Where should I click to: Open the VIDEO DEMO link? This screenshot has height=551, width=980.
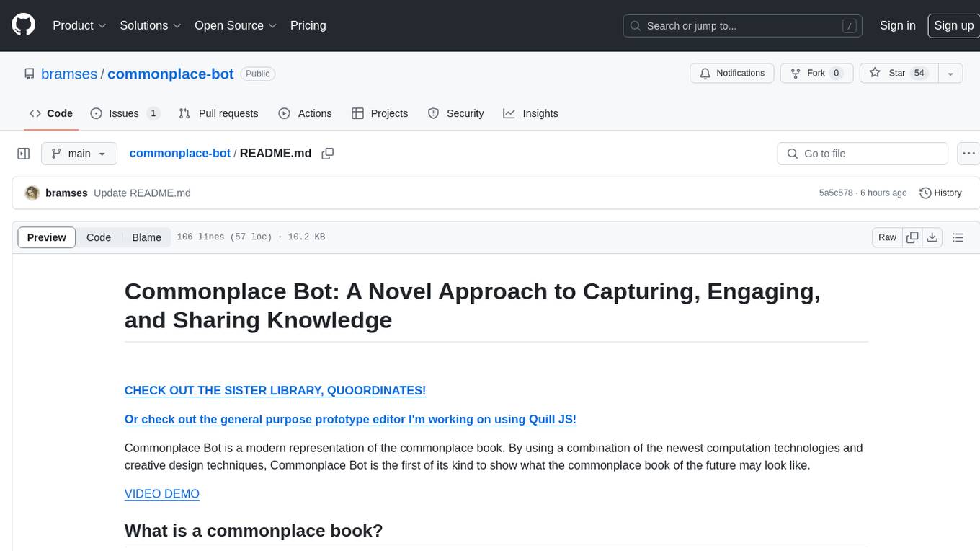(x=162, y=494)
